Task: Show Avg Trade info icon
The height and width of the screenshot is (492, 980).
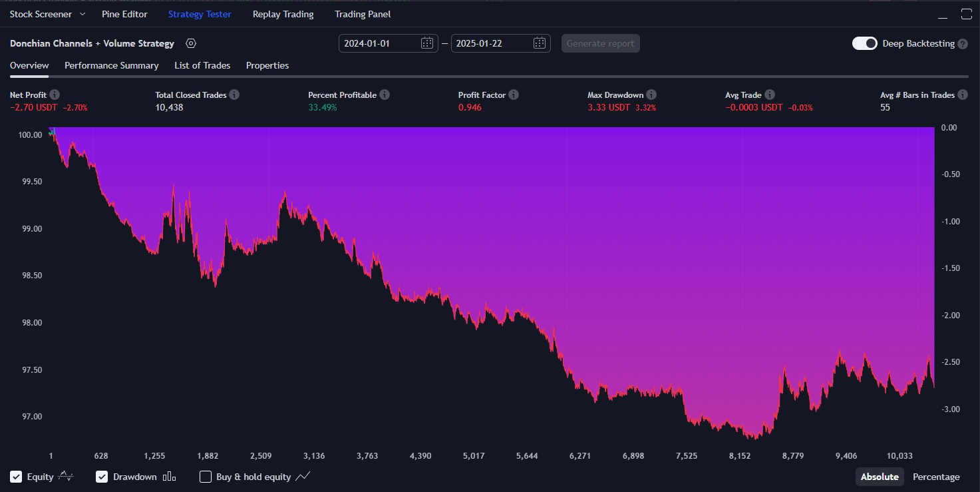Action: coord(769,95)
